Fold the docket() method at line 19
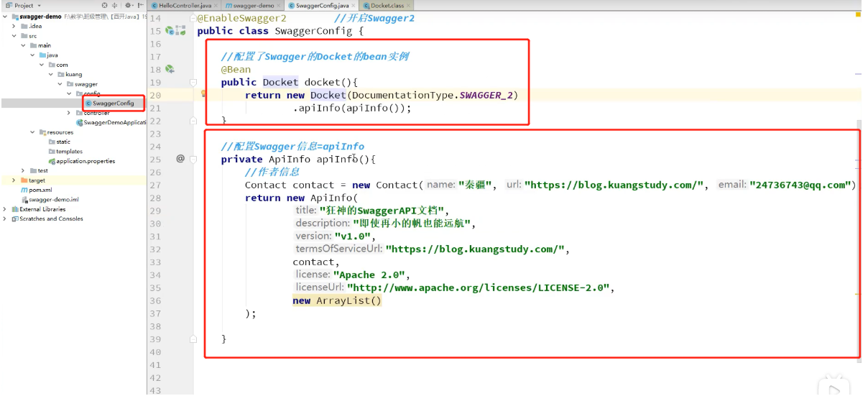 point(193,83)
